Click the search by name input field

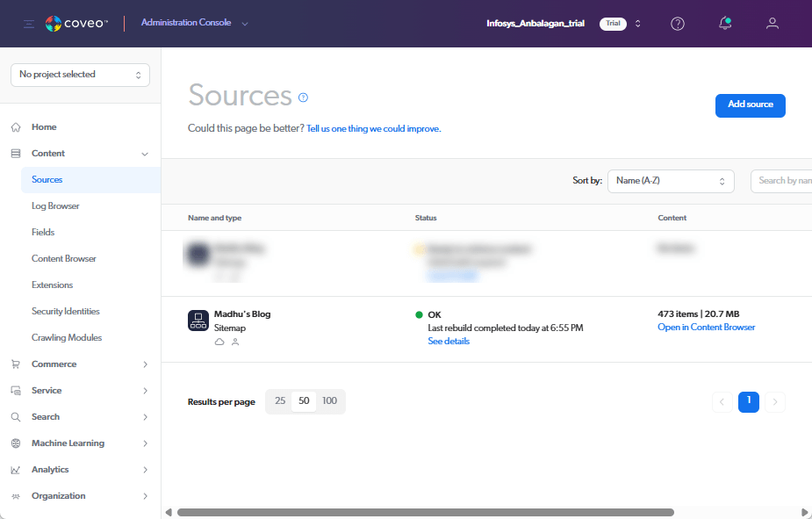point(781,181)
